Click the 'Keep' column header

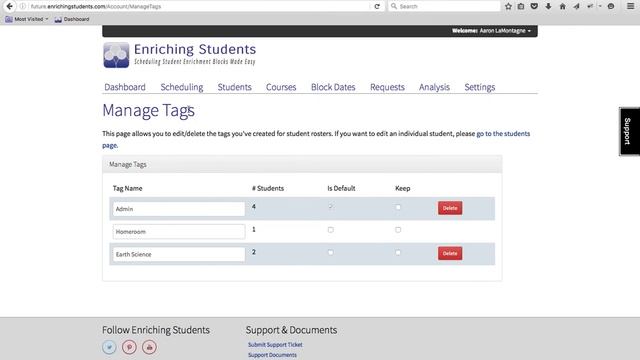tap(402, 188)
